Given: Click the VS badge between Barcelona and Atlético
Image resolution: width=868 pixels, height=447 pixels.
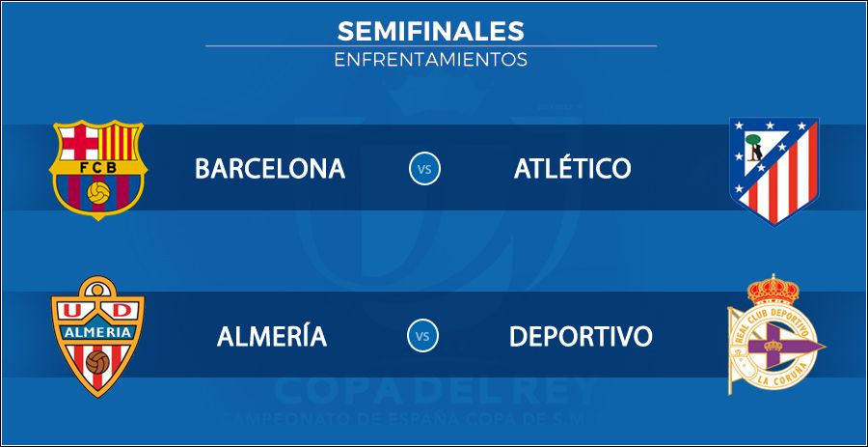Looking at the screenshot, I should pos(424,169).
